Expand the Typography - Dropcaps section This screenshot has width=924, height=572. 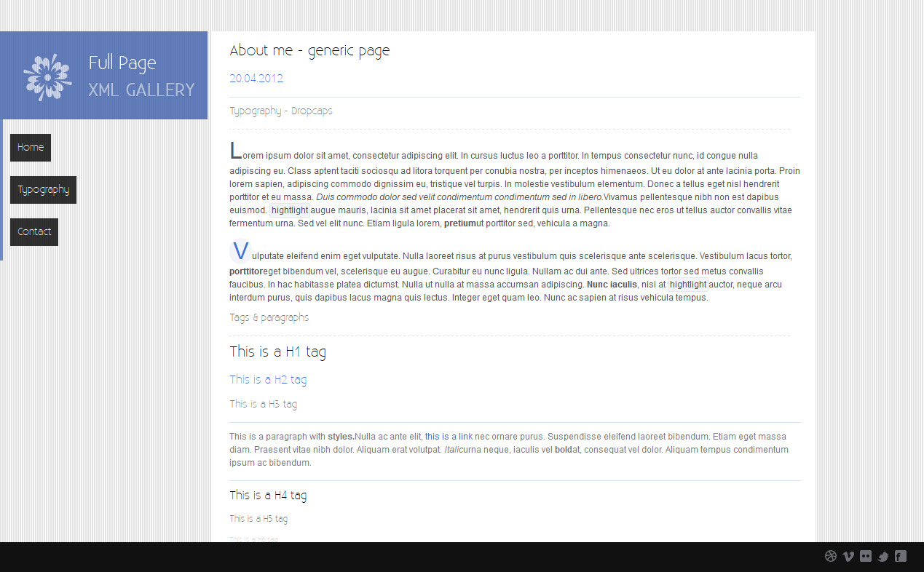click(280, 111)
